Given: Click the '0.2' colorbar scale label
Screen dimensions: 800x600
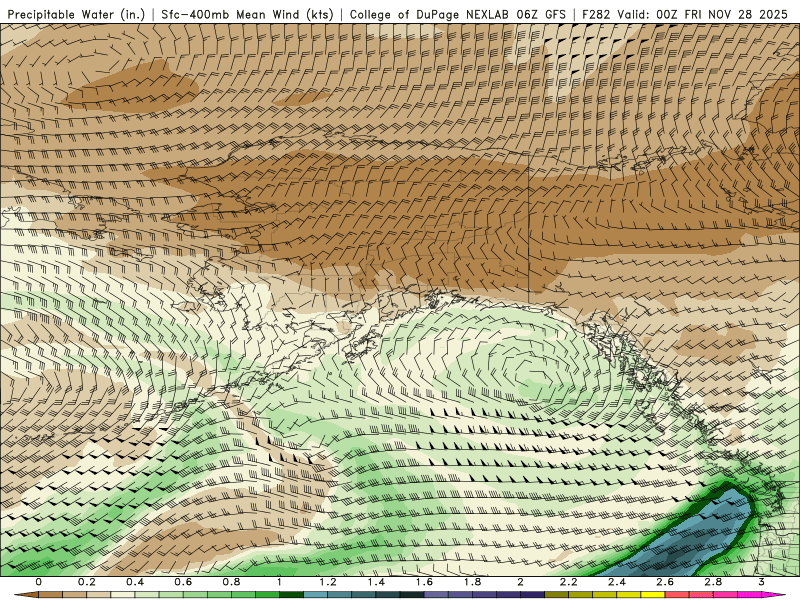Looking at the screenshot, I should pyautogui.click(x=87, y=582).
